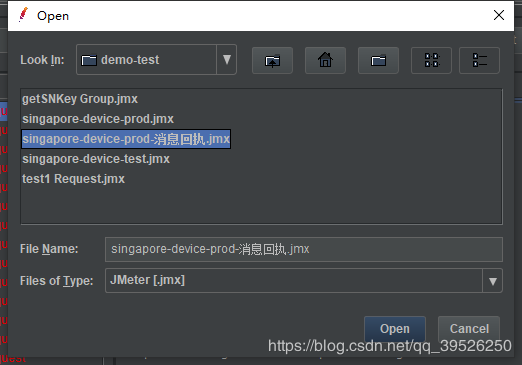Open the demo-test folder combo box
This screenshot has width=522, height=365.
click(156, 60)
